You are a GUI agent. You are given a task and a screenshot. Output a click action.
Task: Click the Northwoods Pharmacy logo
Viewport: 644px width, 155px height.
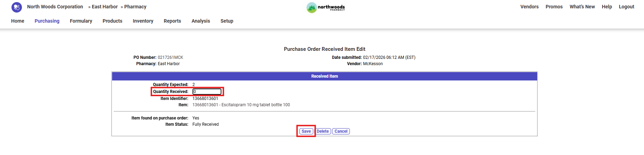click(326, 7)
